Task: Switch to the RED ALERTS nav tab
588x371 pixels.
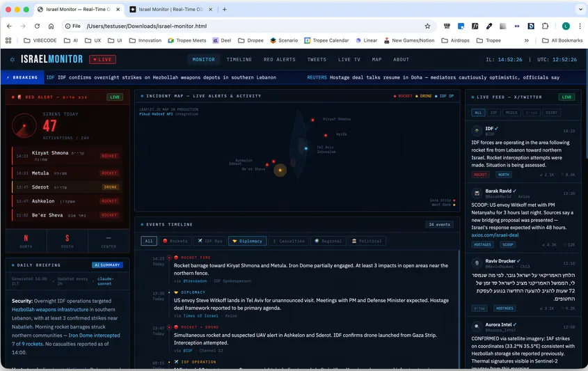Action: click(279, 59)
